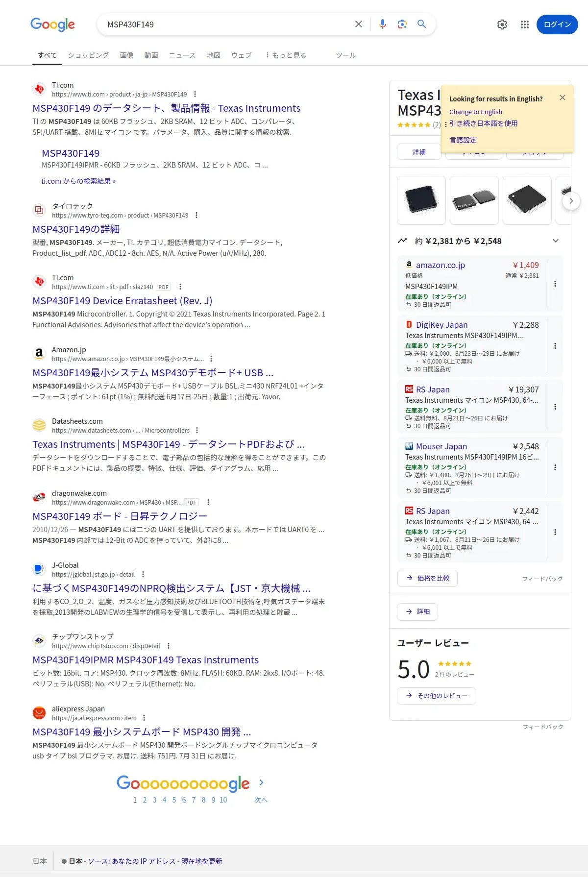Open more options for the タイロテック result
588x877 pixels.
196,215
